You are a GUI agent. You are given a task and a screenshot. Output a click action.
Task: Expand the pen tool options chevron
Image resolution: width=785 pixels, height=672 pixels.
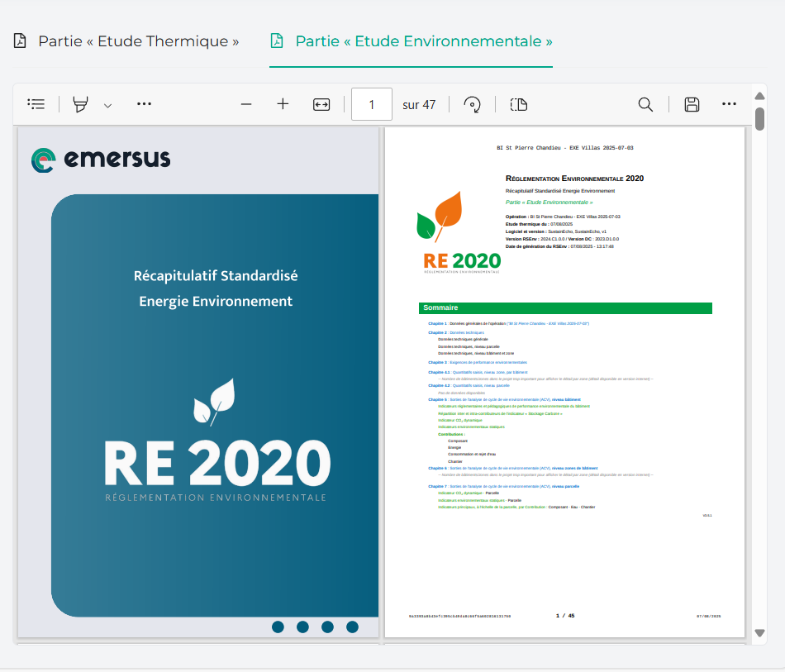coord(107,105)
